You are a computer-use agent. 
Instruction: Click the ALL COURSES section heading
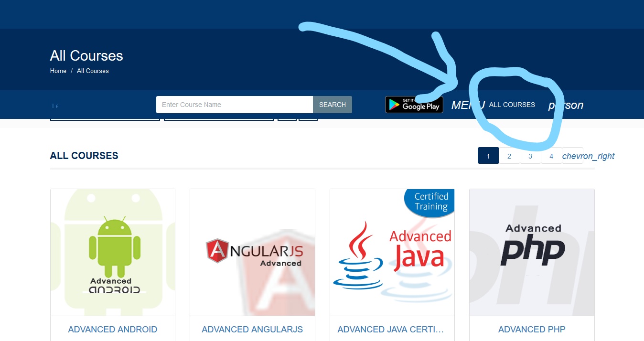(x=84, y=156)
